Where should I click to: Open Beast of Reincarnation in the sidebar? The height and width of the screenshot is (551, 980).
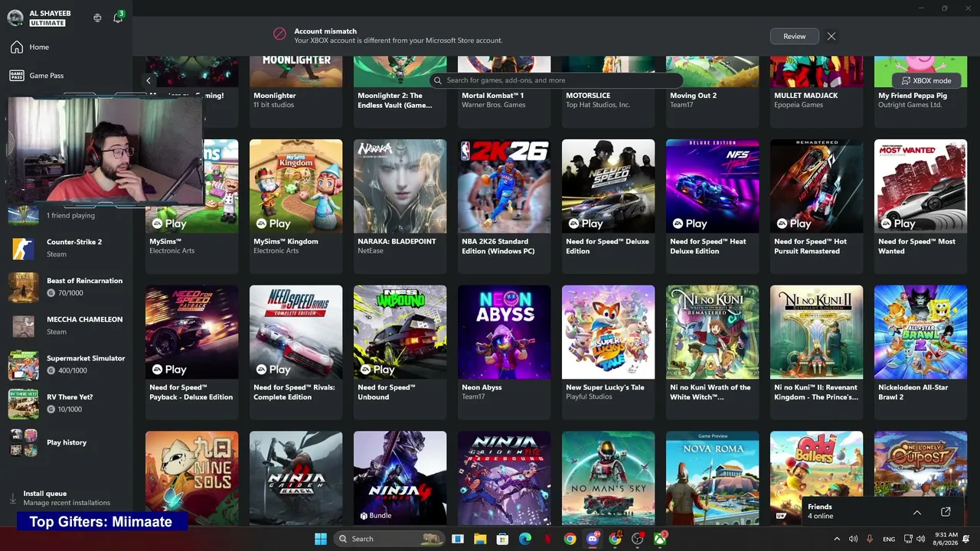66,287
